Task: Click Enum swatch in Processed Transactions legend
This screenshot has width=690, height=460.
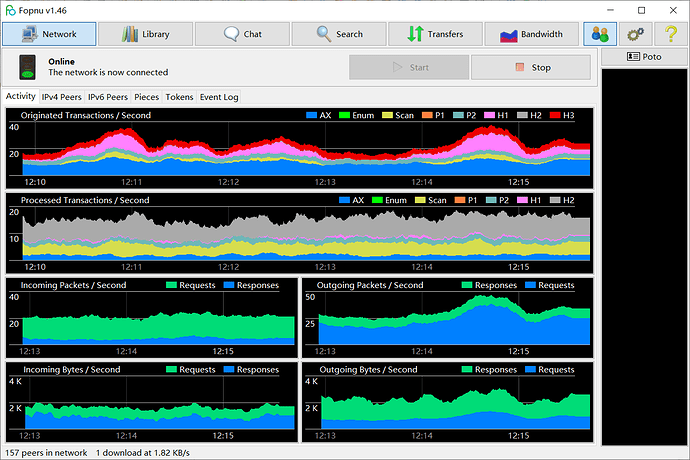Action: click(378, 200)
